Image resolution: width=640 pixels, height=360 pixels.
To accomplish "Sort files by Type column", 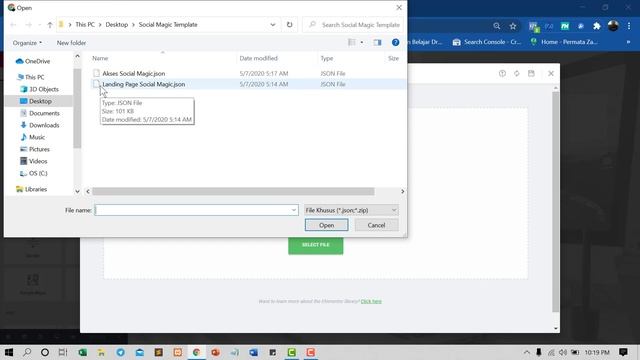I will (327, 58).
